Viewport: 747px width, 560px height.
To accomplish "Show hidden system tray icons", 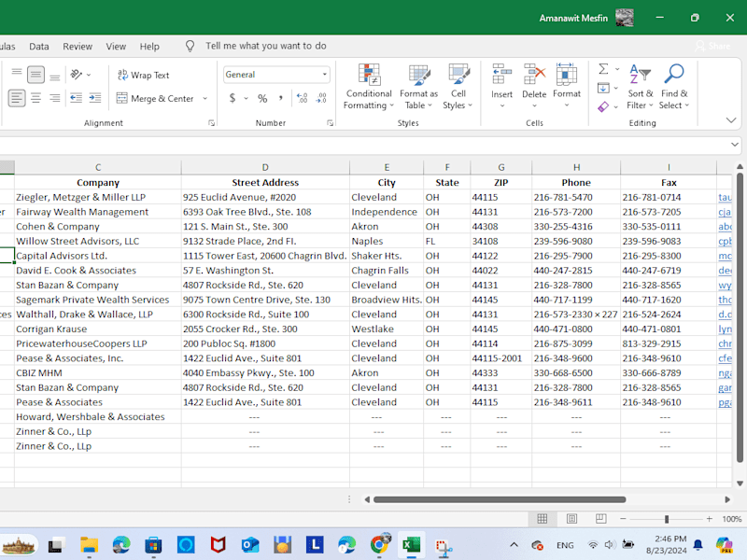I will (514, 545).
